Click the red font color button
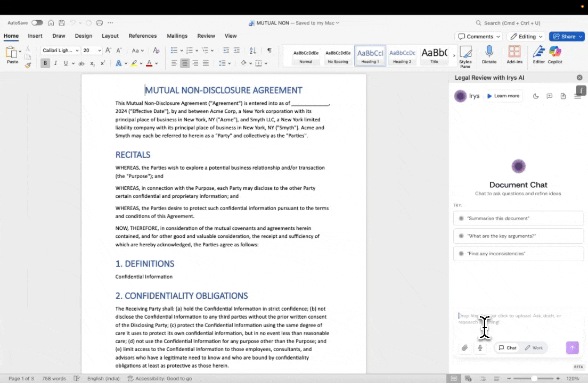Image resolution: width=588 pixels, height=383 pixels. 149,63
